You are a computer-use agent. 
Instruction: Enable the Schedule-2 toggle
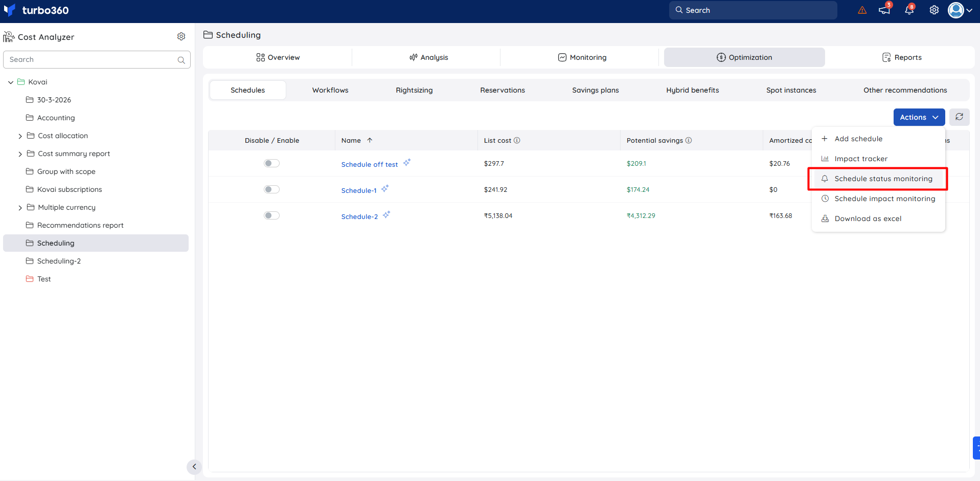(271, 215)
